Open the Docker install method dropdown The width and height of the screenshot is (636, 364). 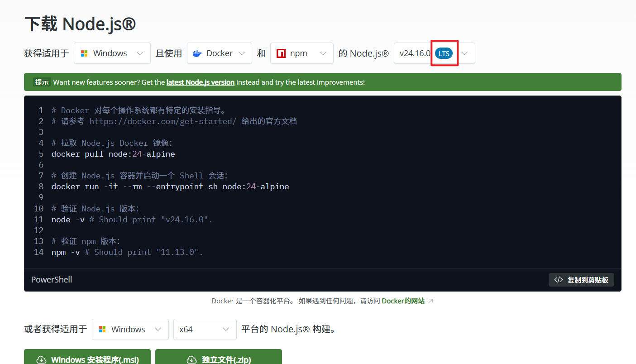[220, 53]
